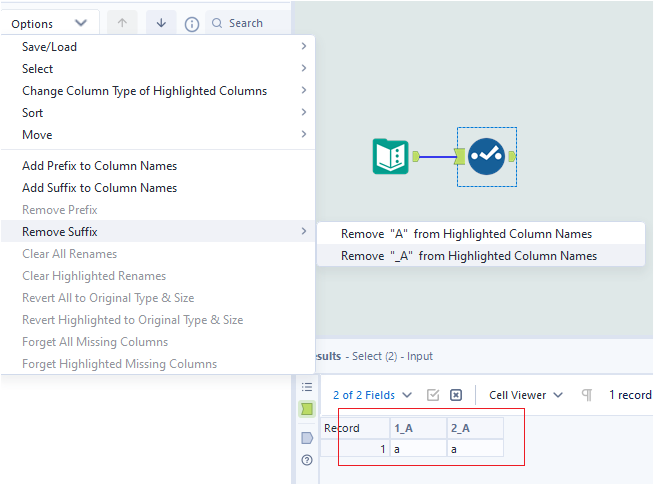Click Forget Highlighted Missing Columns
Viewport: 654px width, 485px height.
(x=158, y=364)
